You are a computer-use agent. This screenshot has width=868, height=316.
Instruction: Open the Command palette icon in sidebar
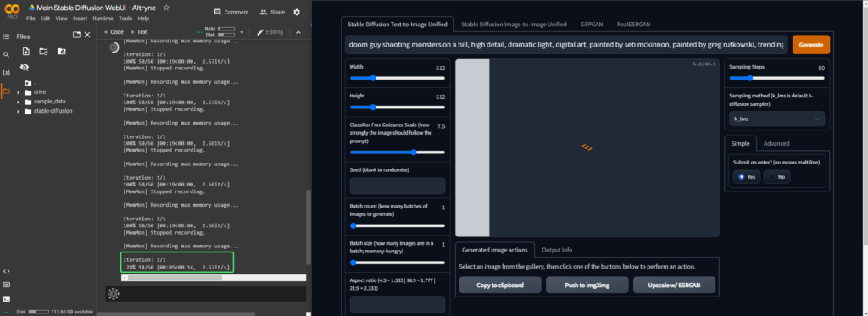coord(7,285)
